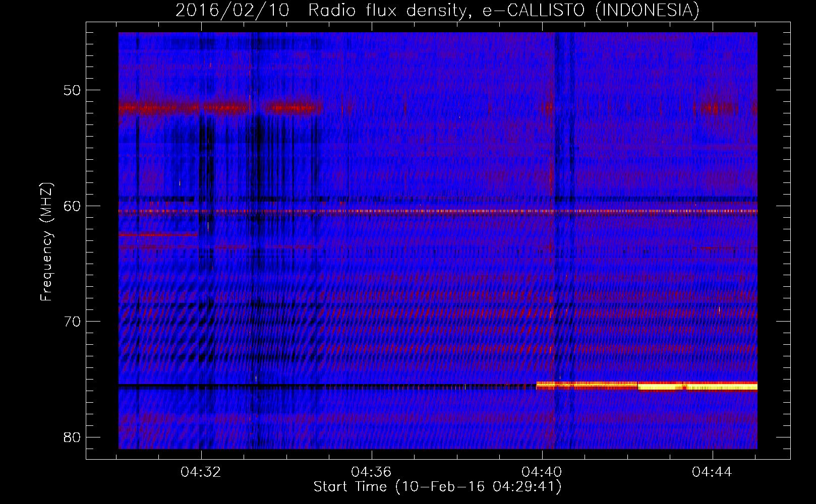This screenshot has width=816, height=504.
Task: Click the 'Frequency (MHZ)' axis label
Action: point(46,242)
